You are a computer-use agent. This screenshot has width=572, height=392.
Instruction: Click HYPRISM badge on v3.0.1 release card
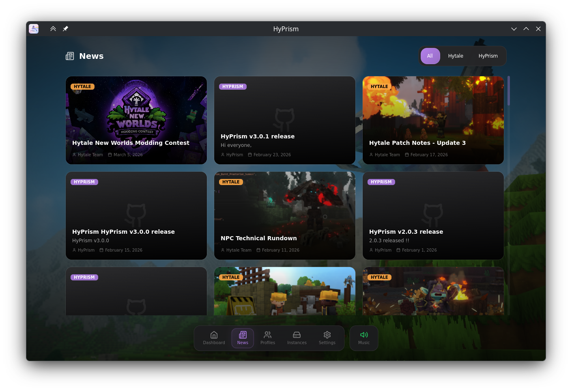233,86
